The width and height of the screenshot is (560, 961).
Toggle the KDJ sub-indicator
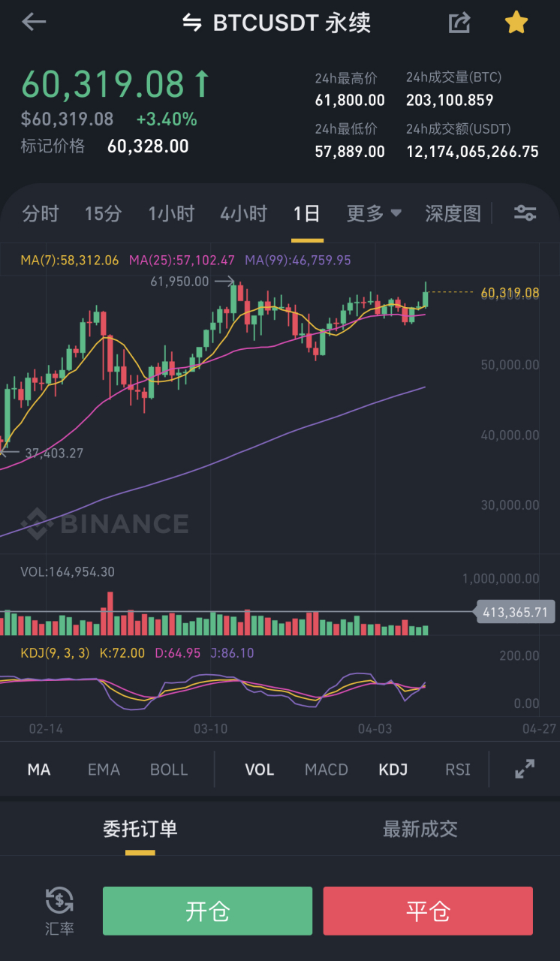(x=393, y=770)
